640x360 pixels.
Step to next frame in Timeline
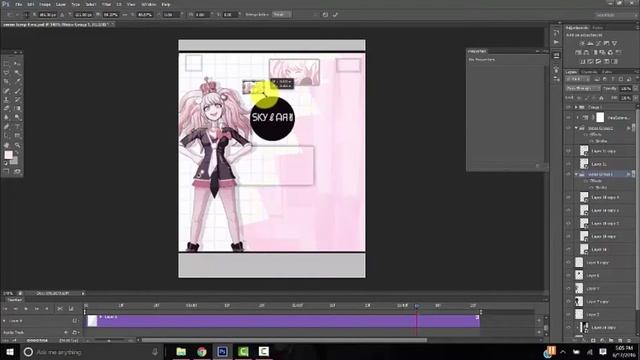(x=37, y=309)
